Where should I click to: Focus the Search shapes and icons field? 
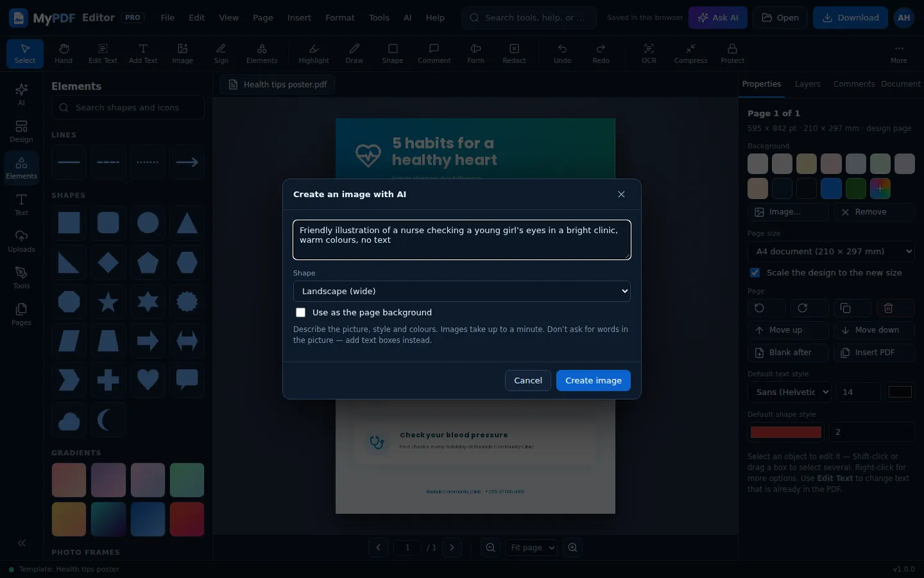click(x=128, y=108)
